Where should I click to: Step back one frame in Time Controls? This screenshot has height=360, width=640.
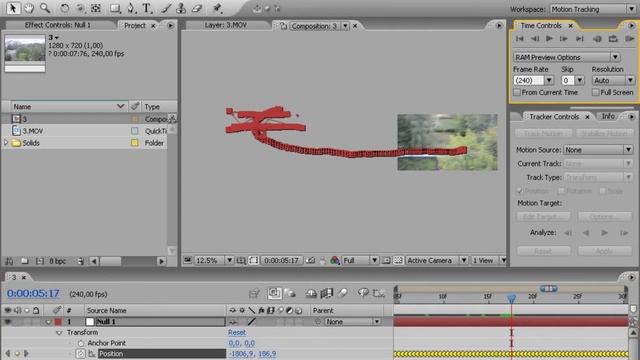pos(535,39)
